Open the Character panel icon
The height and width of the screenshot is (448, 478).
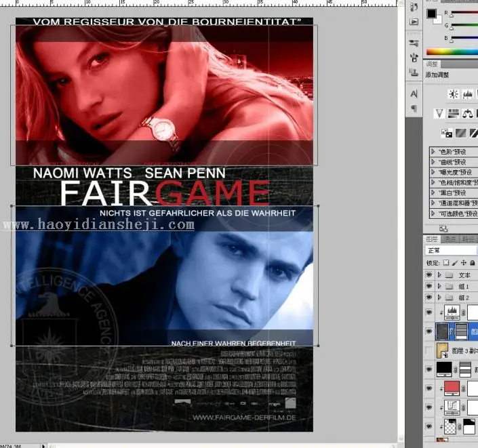(414, 94)
